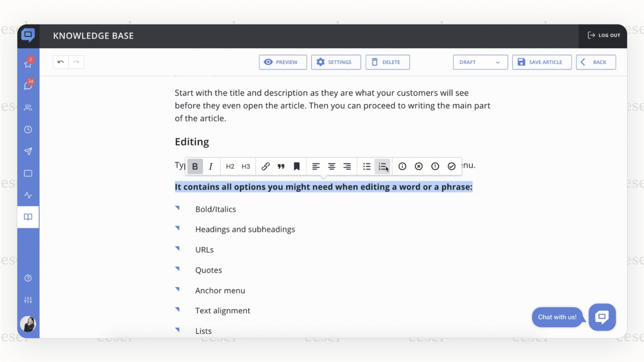Create a bulleted list
644x362 pixels.
[366, 166]
